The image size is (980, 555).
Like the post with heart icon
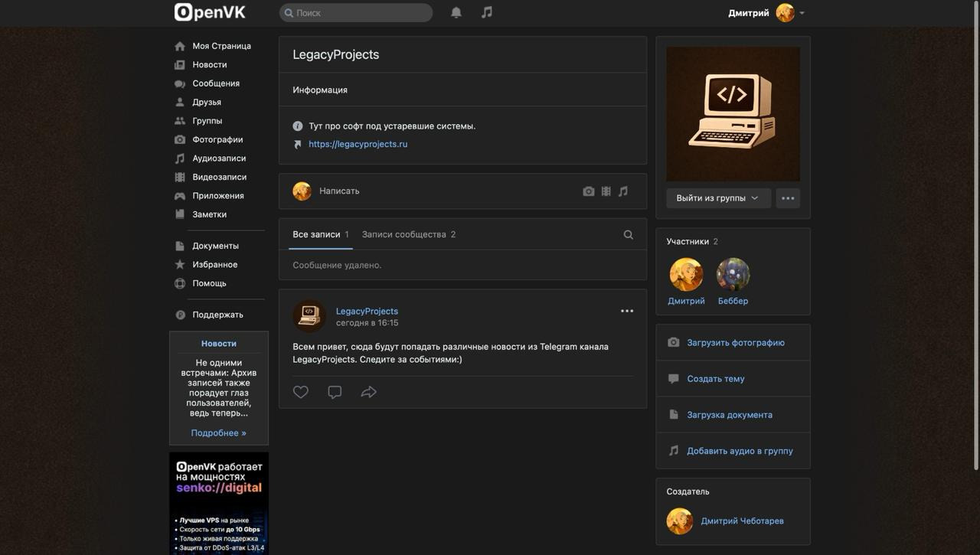(301, 392)
